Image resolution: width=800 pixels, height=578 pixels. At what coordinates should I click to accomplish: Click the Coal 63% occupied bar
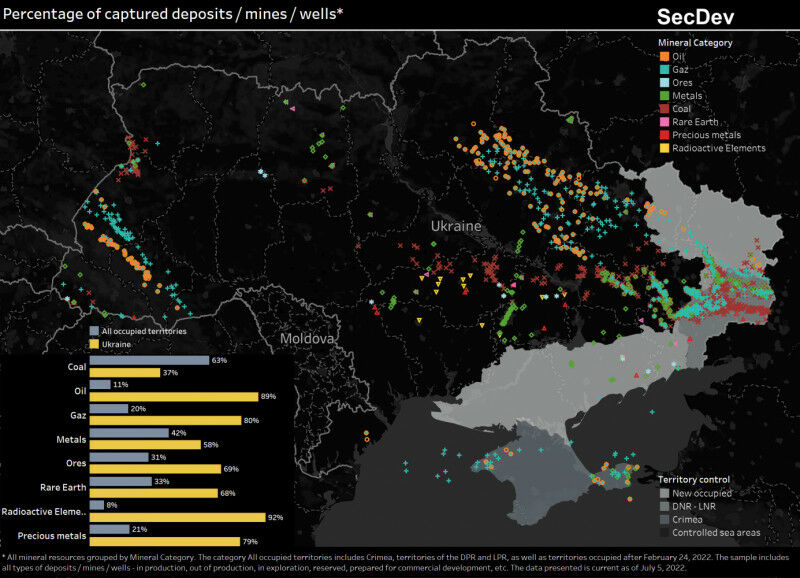click(149, 360)
